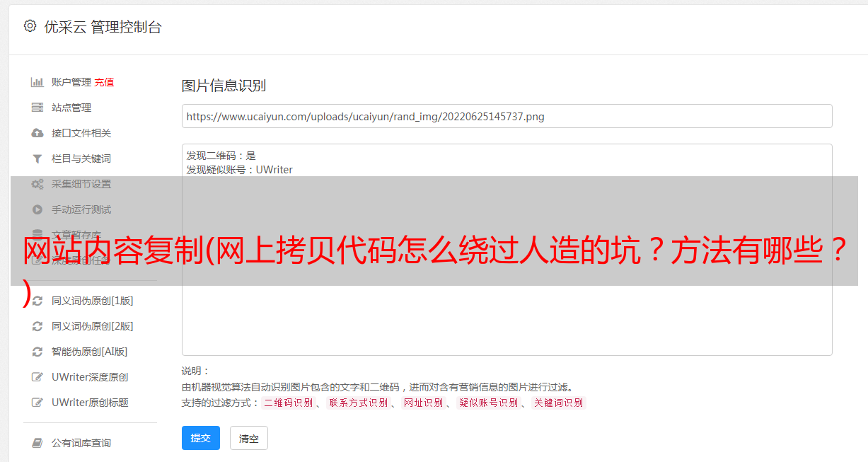Click the result line 发现二维码：是
Screen dimensions: 868x462
point(221,156)
